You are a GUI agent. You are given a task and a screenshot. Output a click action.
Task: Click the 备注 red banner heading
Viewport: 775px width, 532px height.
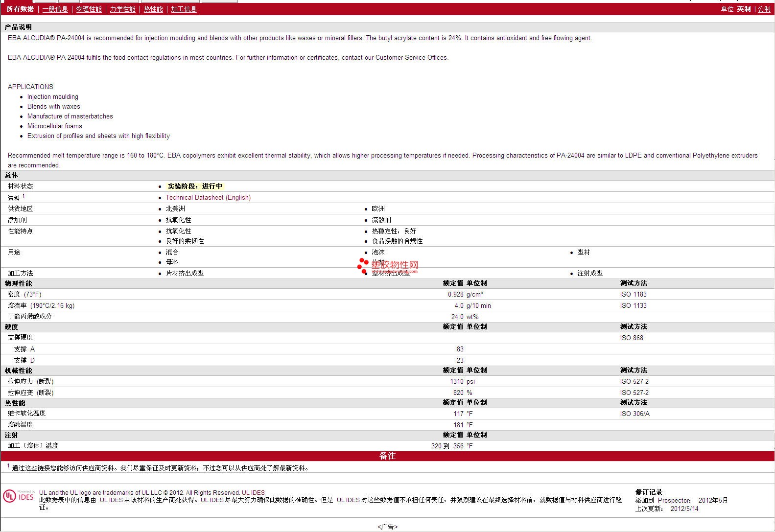387,456
